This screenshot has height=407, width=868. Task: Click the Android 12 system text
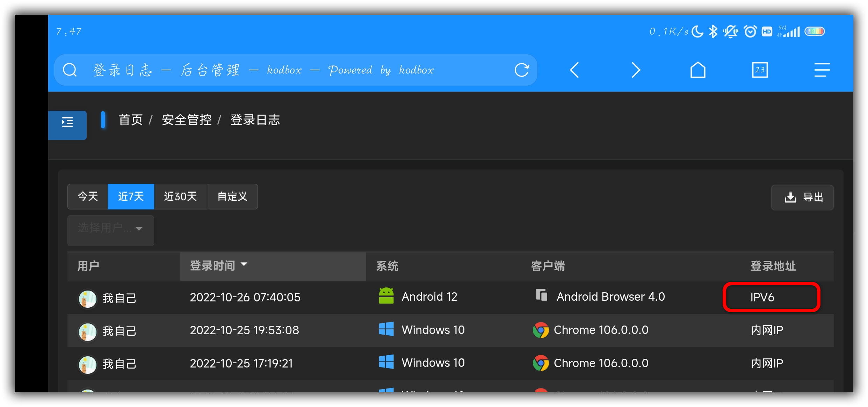[x=429, y=297]
